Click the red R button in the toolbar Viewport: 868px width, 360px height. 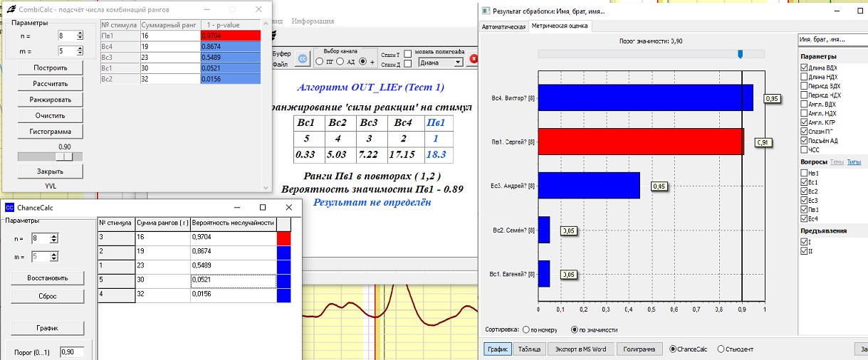tap(474, 58)
